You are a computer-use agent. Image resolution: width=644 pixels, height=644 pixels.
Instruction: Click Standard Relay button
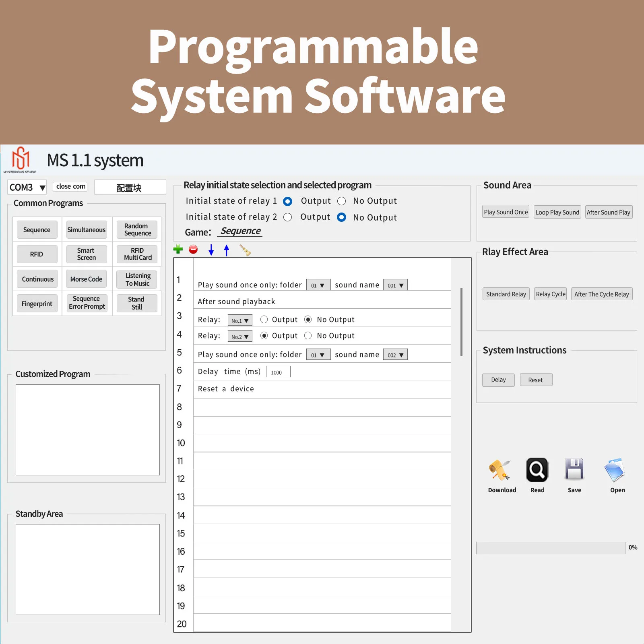(506, 294)
